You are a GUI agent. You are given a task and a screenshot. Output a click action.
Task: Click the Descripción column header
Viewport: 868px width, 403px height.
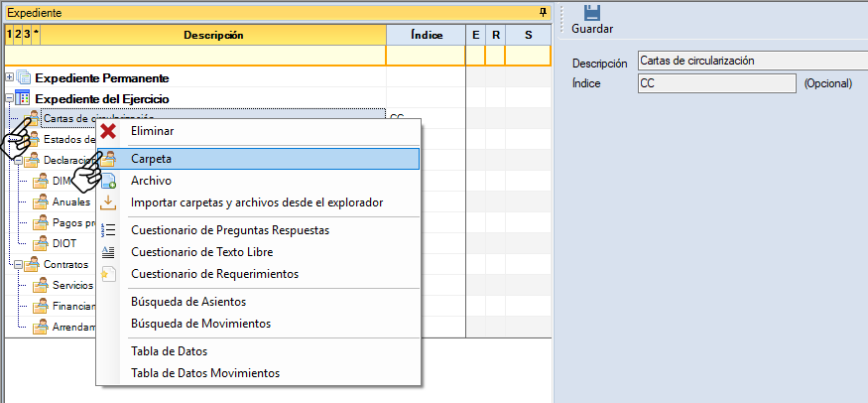pos(213,35)
